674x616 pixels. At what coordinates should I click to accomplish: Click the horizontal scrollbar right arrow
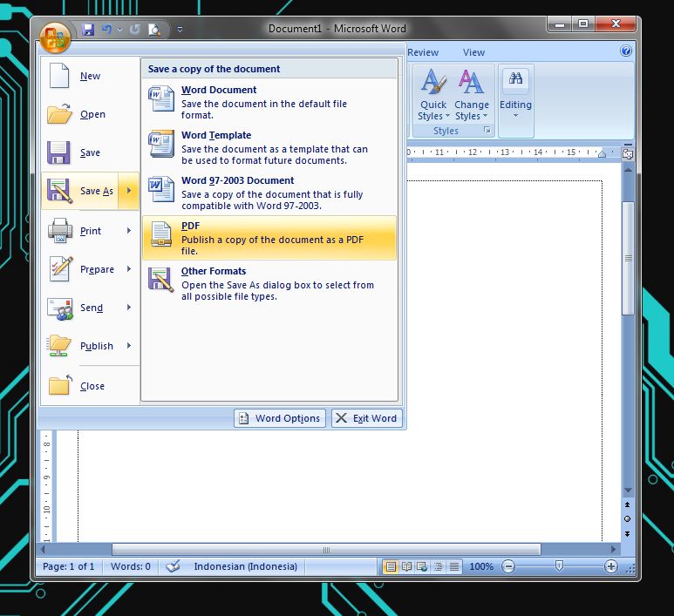pos(613,549)
